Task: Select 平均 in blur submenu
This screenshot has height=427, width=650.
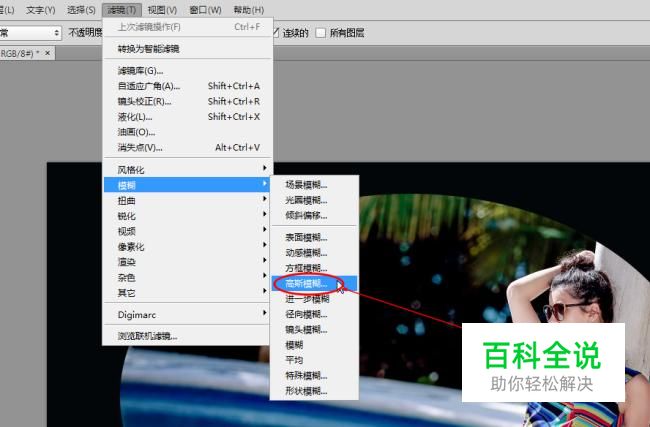Action: [314, 360]
